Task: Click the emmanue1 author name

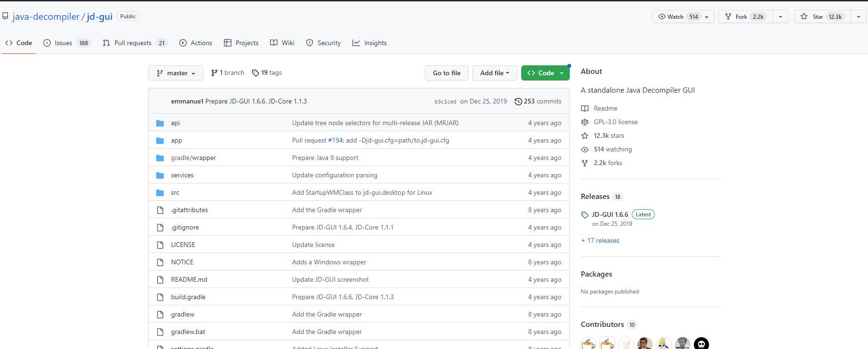Action: point(187,102)
